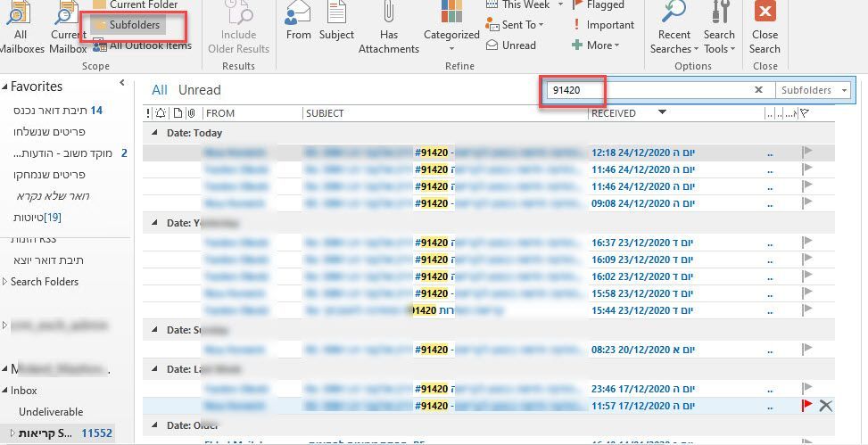The height and width of the screenshot is (445, 868).
Task: Open Search Tools menu
Action: click(719, 28)
